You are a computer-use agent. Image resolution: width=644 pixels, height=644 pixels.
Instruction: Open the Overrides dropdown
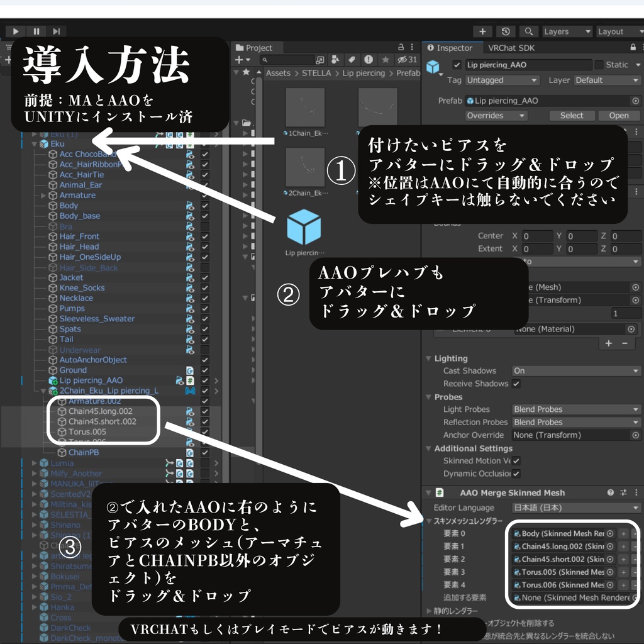tap(496, 116)
